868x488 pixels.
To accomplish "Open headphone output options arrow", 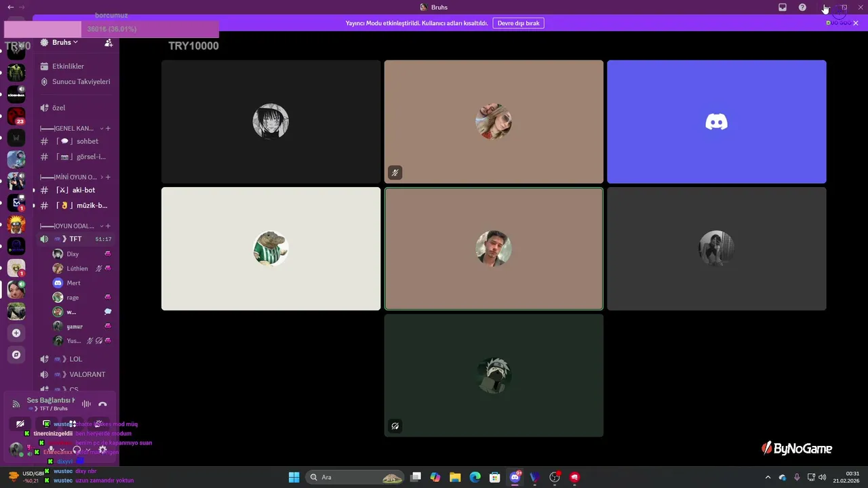I will click(x=88, y=449).
